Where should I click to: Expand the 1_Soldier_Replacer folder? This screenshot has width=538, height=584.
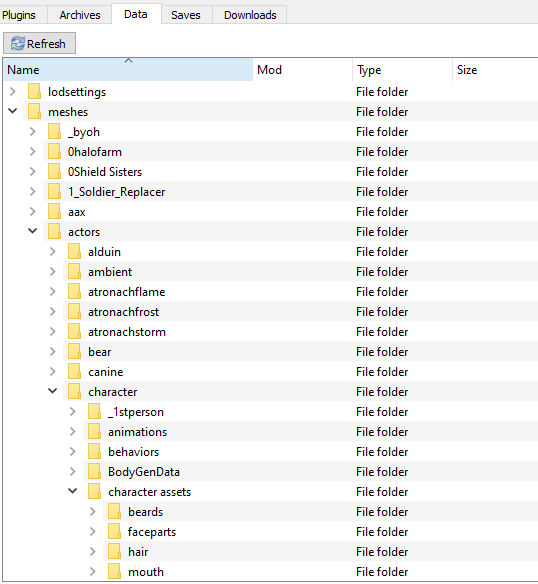pyautogui.click(x=33, y=192)
